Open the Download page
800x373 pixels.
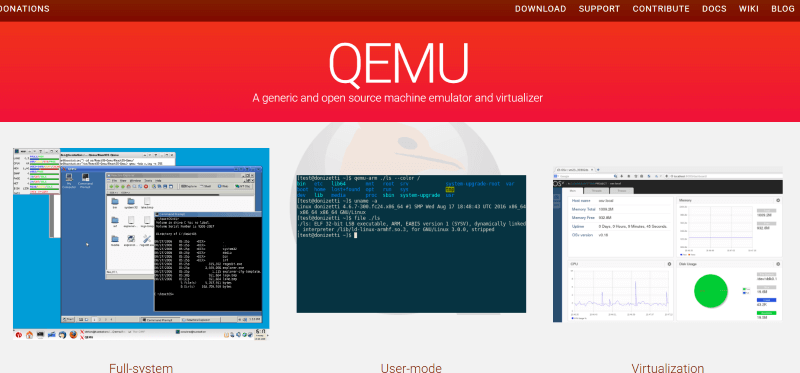click(x=540, y=9)
